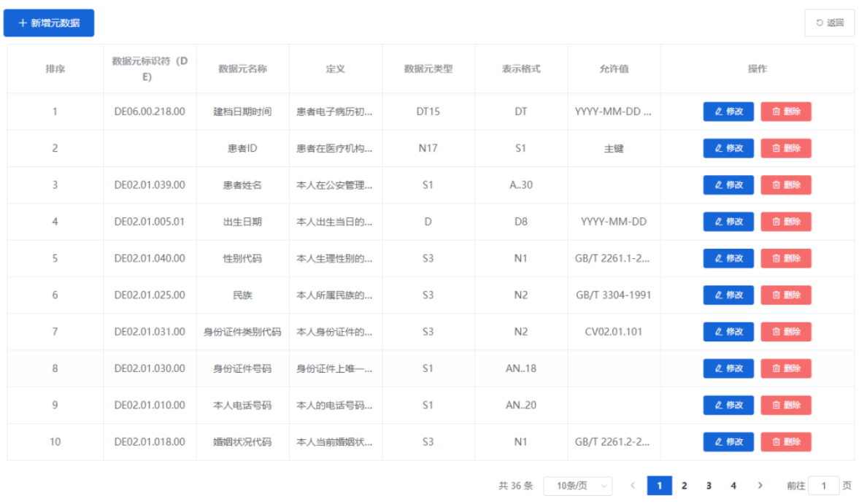Switch to page 2

(684, 486)
